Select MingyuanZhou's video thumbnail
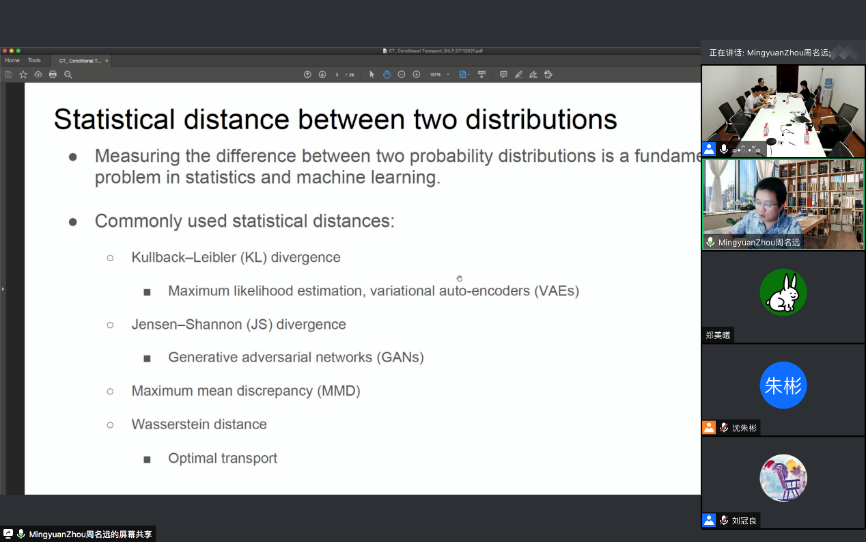866x542 pixels. click(x=783, y=204)
